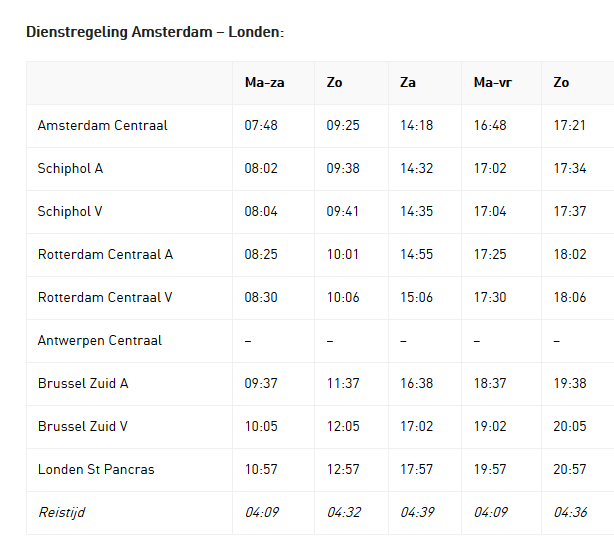Screen dimensions: 614x551
Task: Select the Amsterdam Centraal row label
Action: coord(103,125)
